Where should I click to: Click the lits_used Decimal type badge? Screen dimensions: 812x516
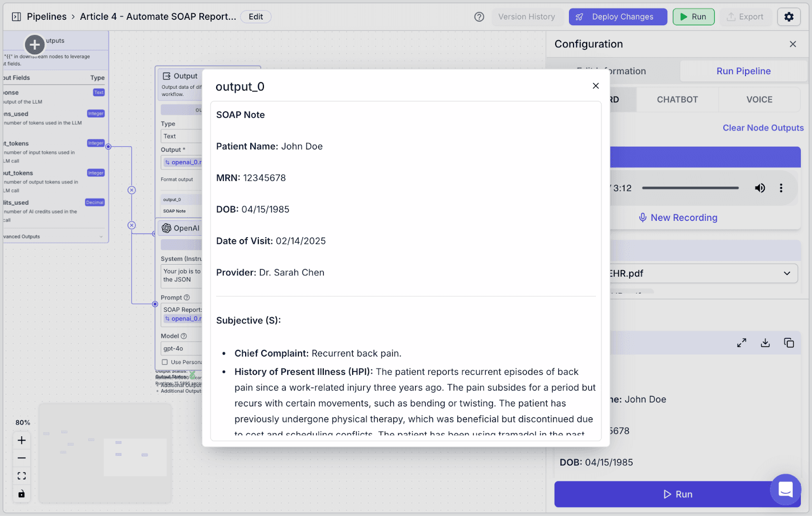[95, 203]
